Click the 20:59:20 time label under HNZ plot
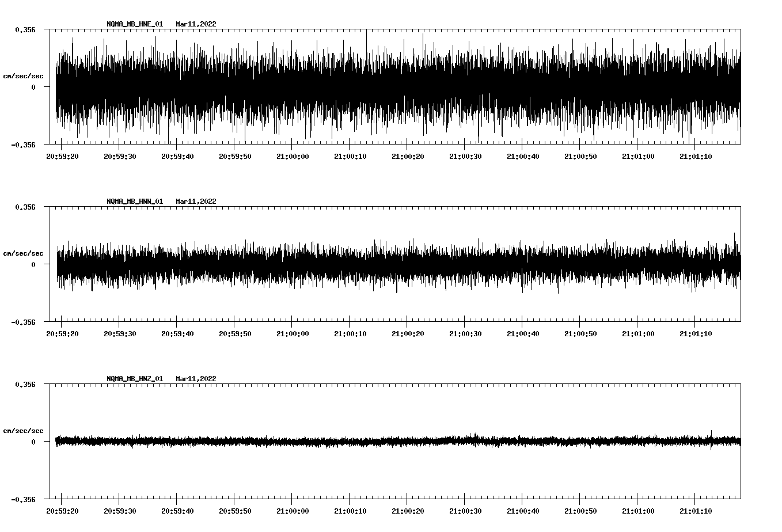 point(62,511)
